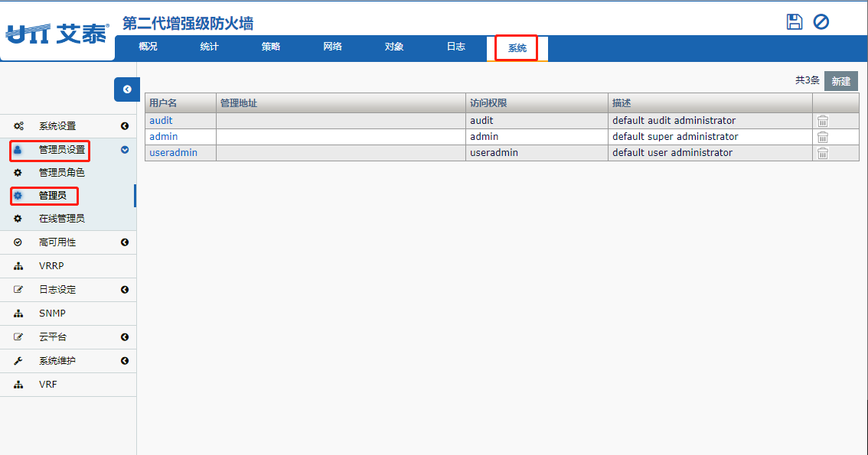Select the 系统 tab
Image resolution: width=868 pixels, height=455 pixels.
(x=517, y=48)
